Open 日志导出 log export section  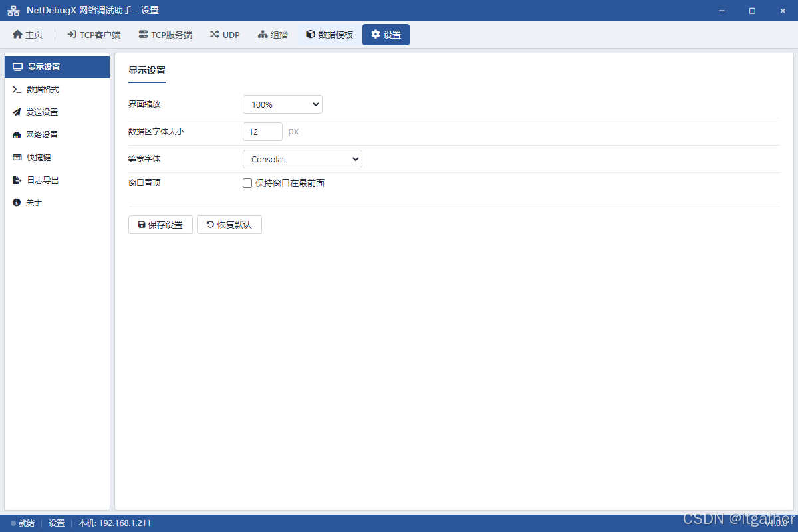57,180
